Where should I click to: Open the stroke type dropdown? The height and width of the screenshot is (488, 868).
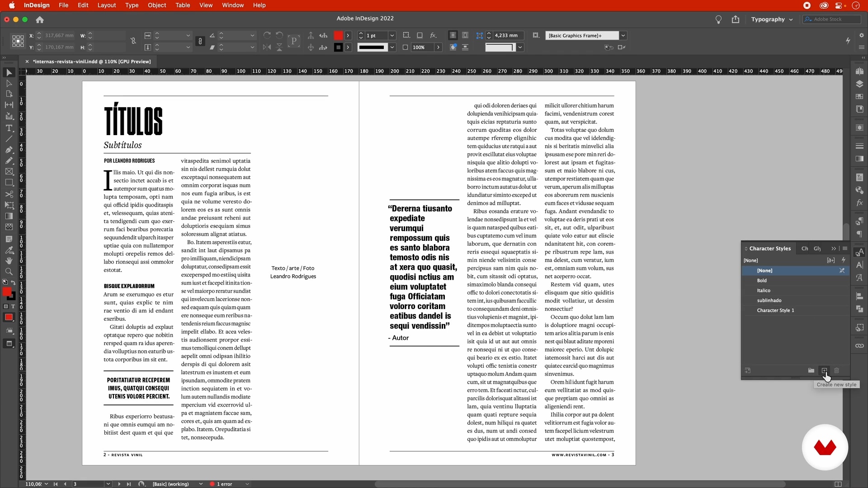[392, 47]
